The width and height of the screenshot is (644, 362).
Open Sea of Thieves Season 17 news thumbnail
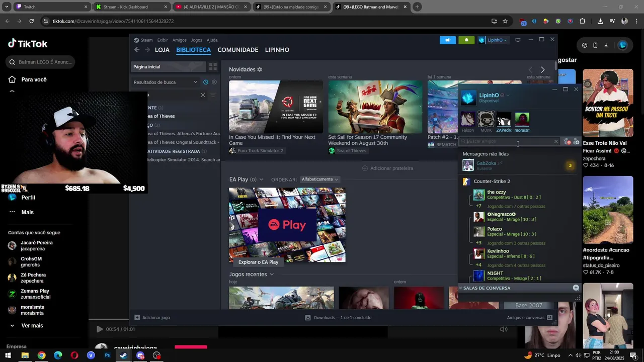(375, 107)
